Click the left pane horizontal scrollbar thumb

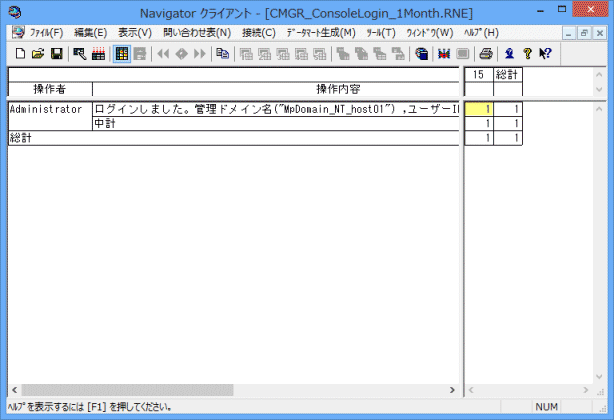click(127, 390)
